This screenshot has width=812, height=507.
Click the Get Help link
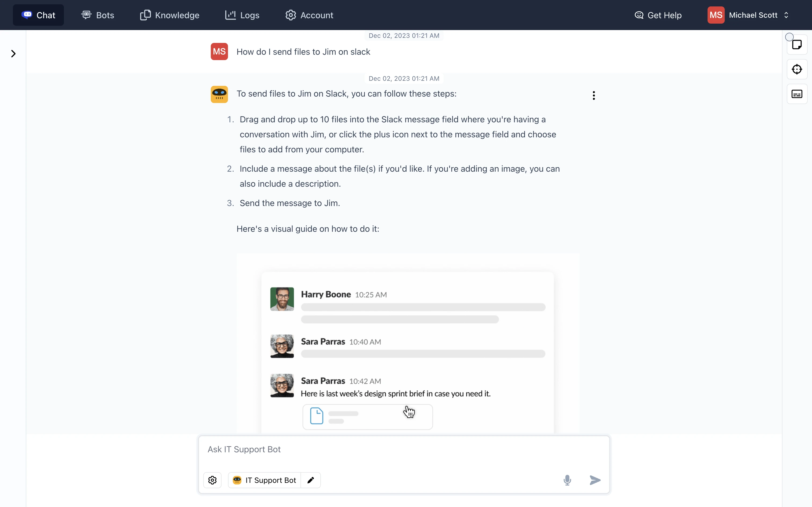tap(658, 15)
